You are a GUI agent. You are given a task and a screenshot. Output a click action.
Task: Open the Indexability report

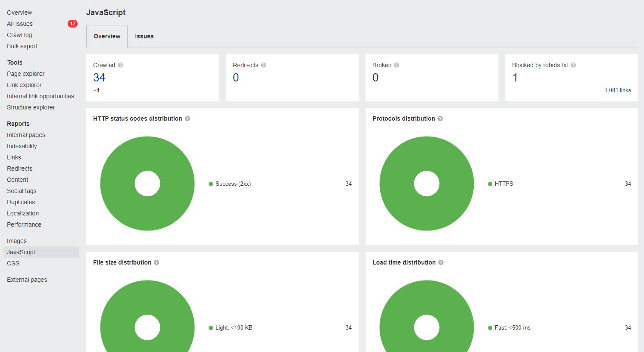click(22, 146)
